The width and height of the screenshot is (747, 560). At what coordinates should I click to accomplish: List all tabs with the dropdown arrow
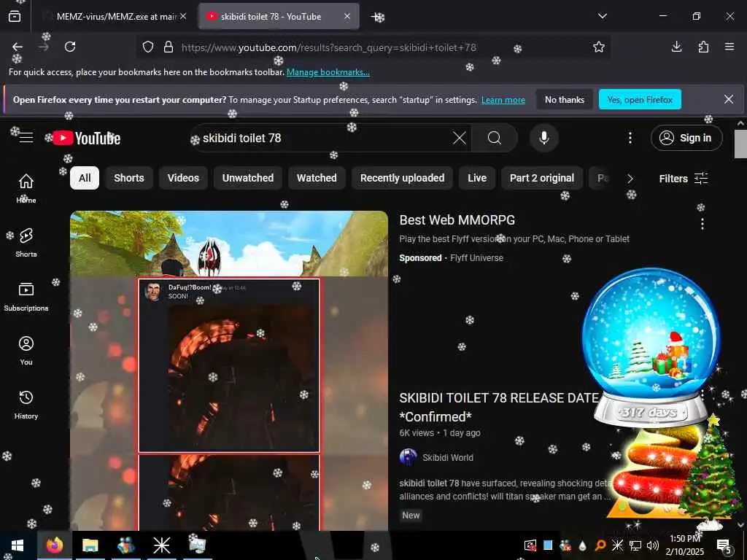pos(602,16)
